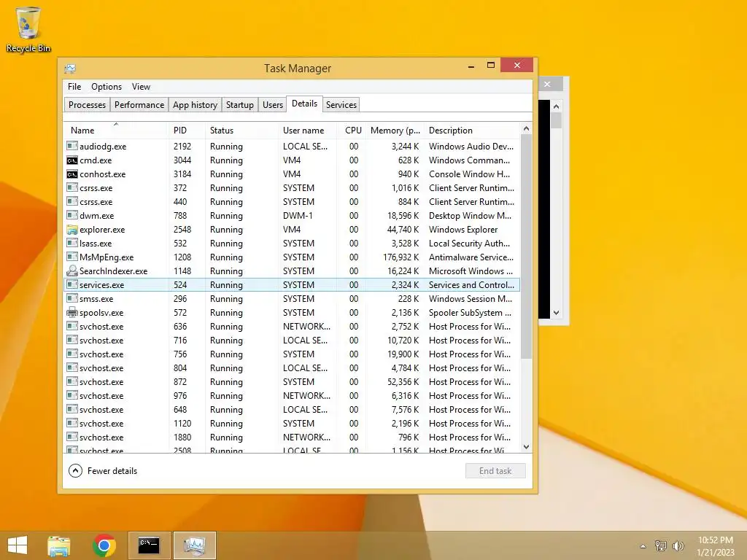Viewport: 747px width, 560px height.
Task: Select the svchost.exe row with PID 1120
Action: point(292,423)
